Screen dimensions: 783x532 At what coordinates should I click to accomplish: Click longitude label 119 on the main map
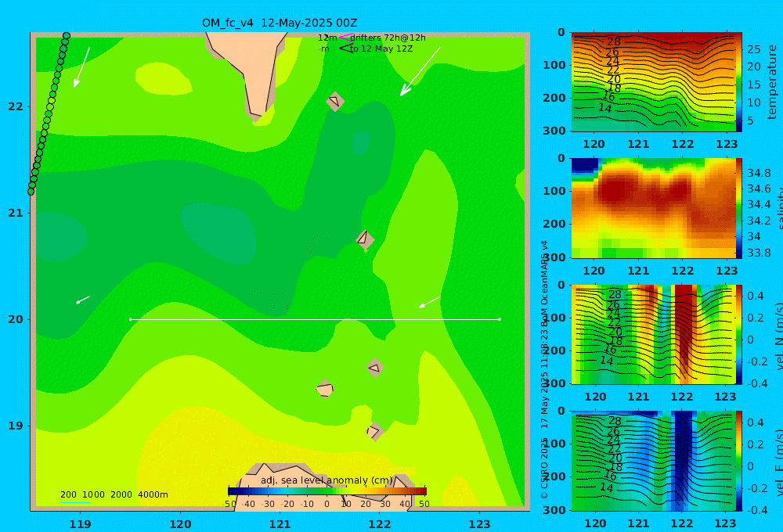point(80,524)
